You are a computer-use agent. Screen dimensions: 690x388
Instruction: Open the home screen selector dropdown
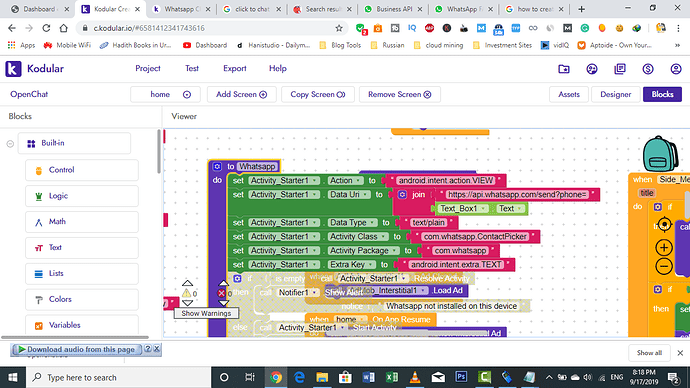click(165, 95)
